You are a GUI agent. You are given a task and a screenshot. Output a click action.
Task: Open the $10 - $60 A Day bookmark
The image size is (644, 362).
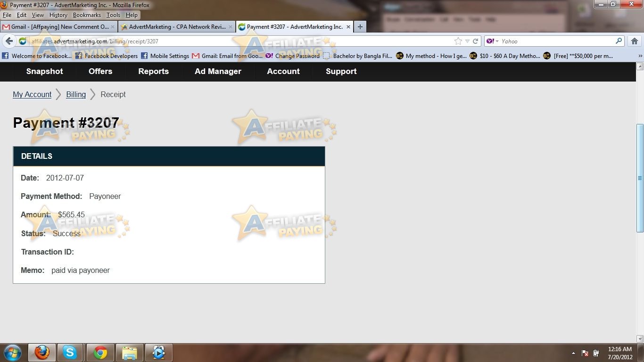click(505, 56)
